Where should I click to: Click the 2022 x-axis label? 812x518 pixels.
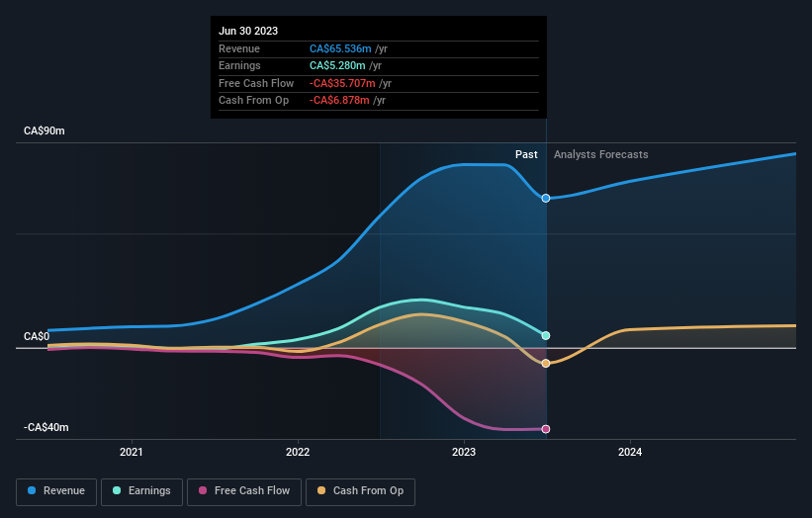(298, 452)
